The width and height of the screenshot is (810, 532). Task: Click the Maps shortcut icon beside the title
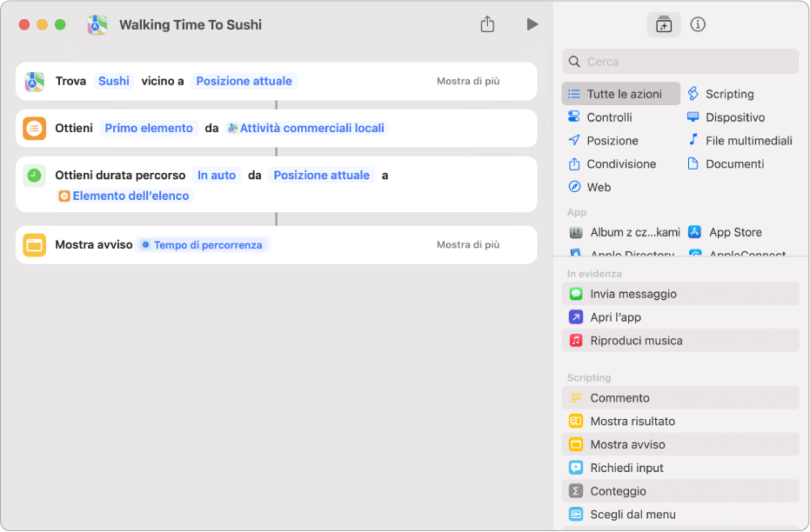point(97,24)
